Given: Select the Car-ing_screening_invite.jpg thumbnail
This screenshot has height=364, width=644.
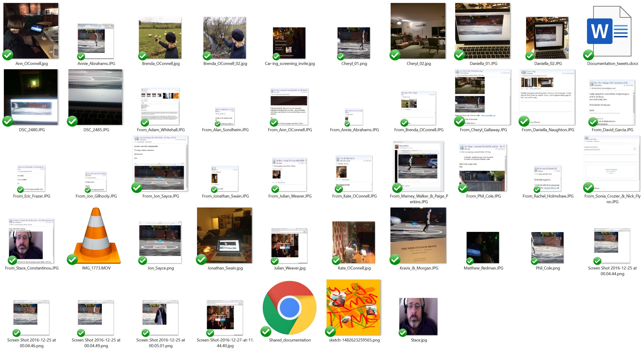Looking at the screenshot, I should [x=289, y=43].
